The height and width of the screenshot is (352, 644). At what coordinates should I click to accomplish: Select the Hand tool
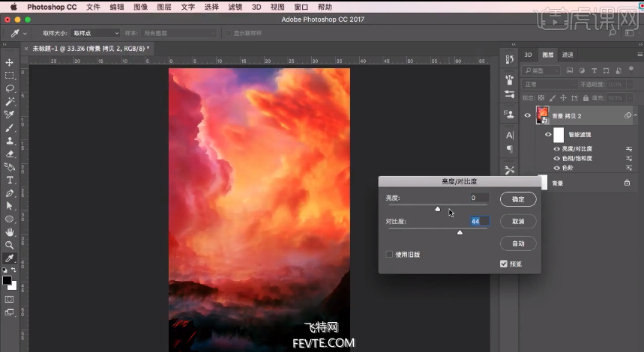tap(9, 232)
